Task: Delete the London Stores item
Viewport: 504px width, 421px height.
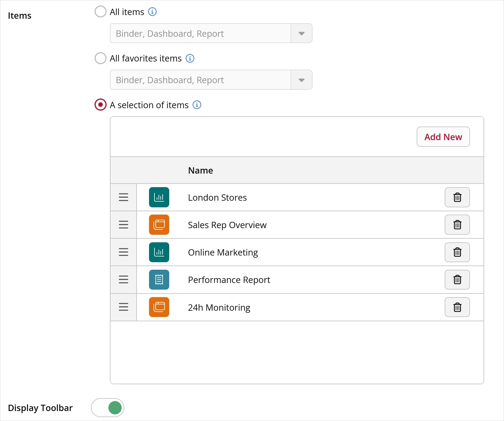Action: click(457, 197)
